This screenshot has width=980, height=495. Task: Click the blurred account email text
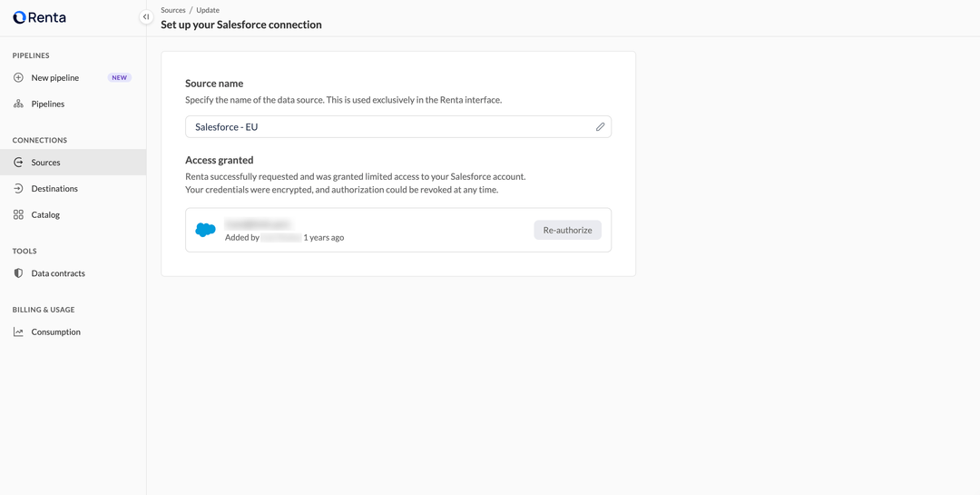click(x=259, y=224)
